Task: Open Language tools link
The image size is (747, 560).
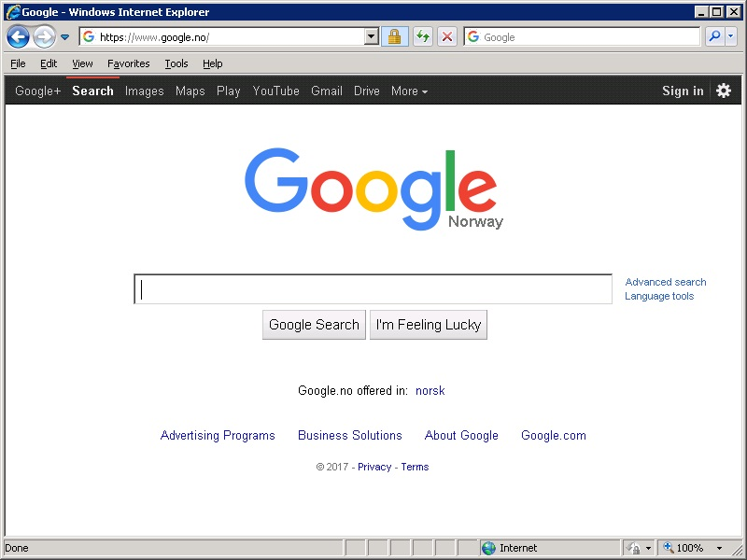Action: point(659,296)
